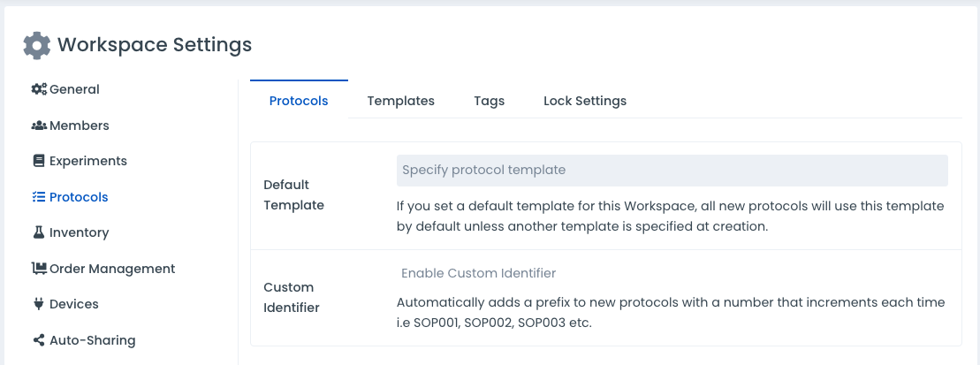Go to General settings section
Image resolution: width=980 pixels, height=365 pixels.
[x=74, y=89]
